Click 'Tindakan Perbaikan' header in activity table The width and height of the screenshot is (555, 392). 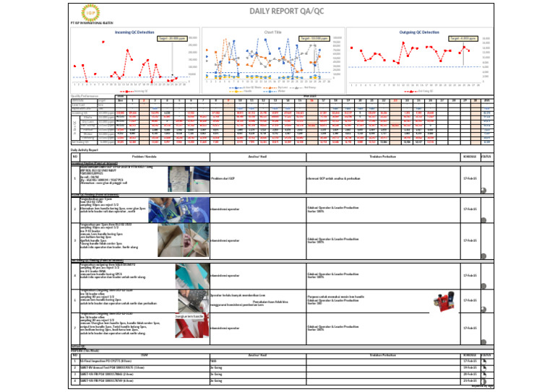coord(383,156)
